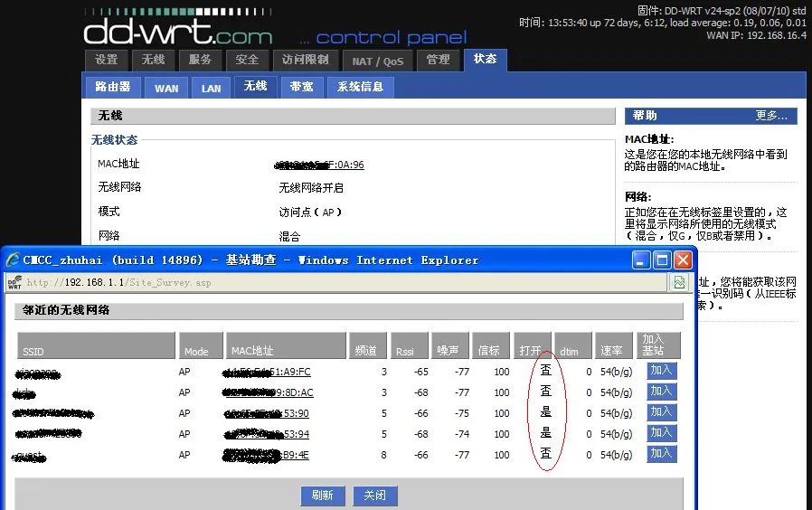This screenshot has height=510, width=812.
Task: Click MAC link ending 51:A9:FC
Action: (x=267, y=372)
